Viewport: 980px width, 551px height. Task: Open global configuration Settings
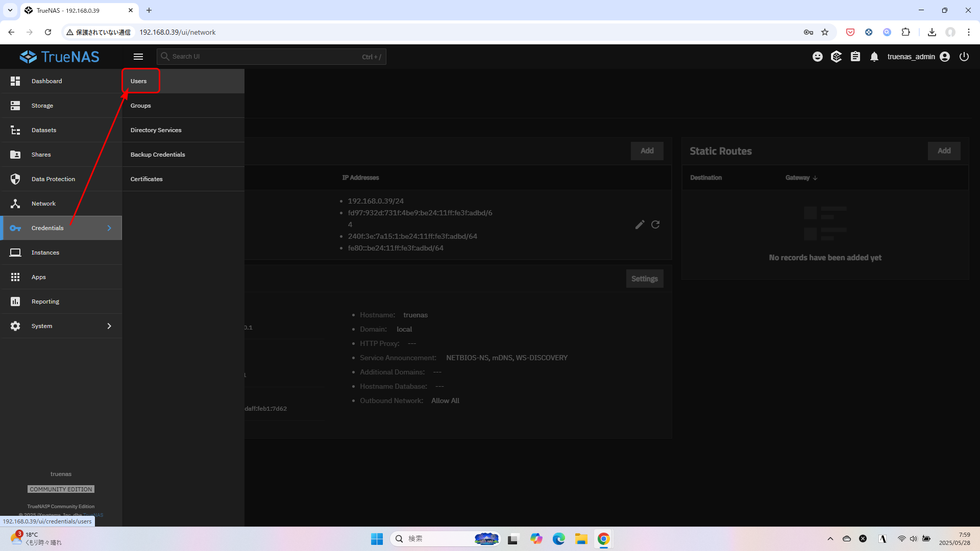[645, 279]
